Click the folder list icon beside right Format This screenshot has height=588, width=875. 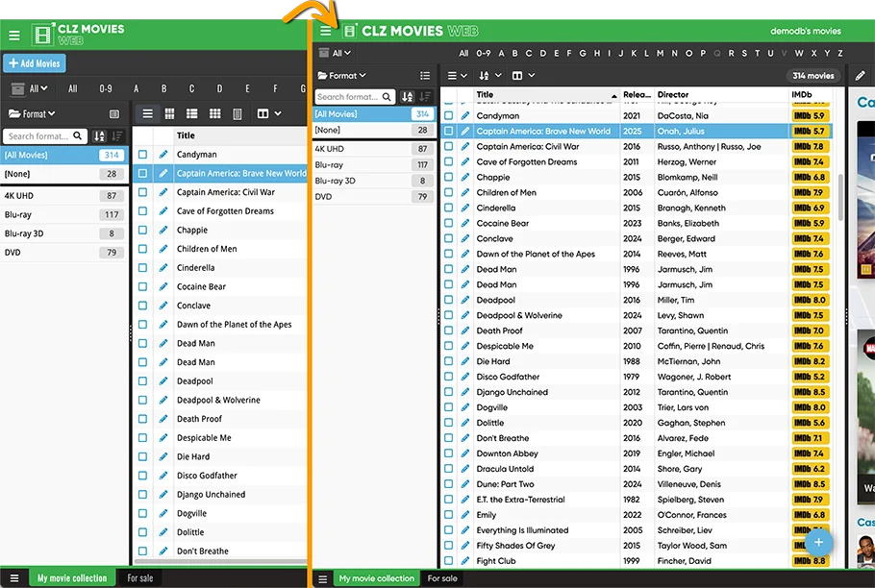click(425, 76)
